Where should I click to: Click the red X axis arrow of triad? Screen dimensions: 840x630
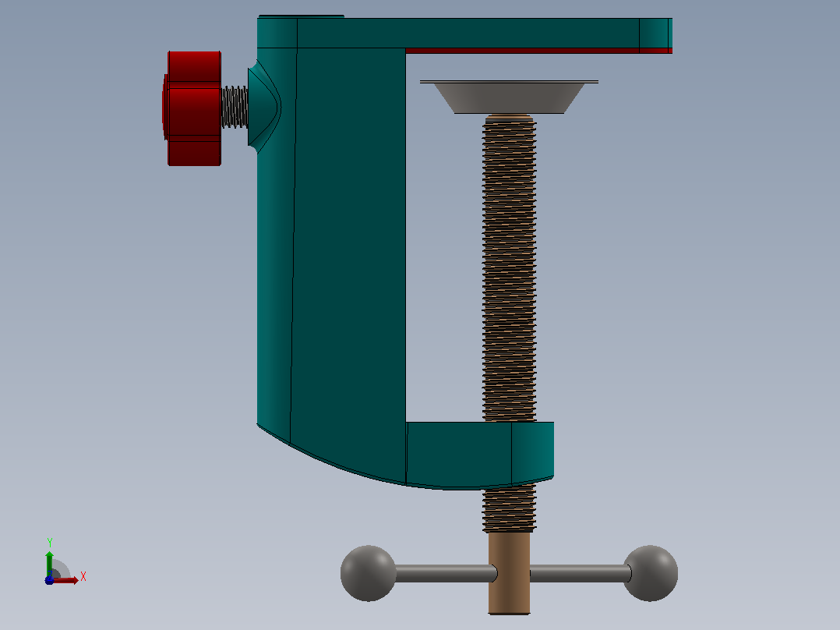pyautogui.click(x=66, y=581)
